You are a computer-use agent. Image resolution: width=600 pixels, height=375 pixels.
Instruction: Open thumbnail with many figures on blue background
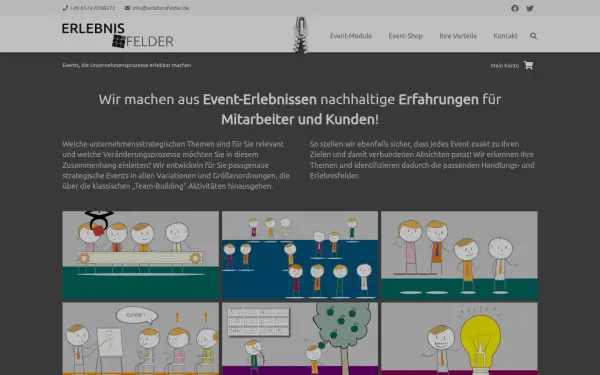click(300, 255)
